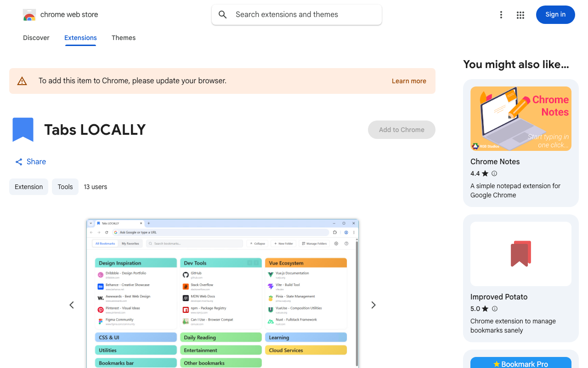The width and height of the screenshot is (588, 368).
Task: Show the previous screenshot with left arrow
Action: pos(72,305)
